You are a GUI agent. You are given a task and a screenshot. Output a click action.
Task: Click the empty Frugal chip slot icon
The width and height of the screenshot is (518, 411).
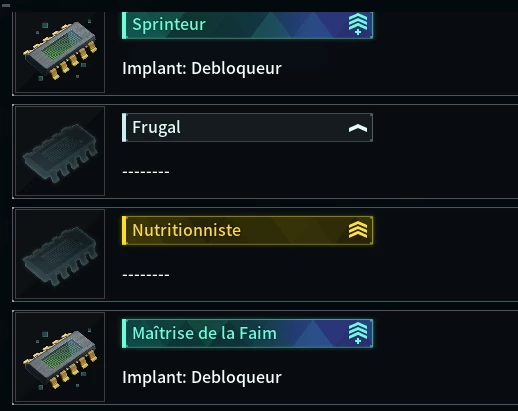(60, 153)
